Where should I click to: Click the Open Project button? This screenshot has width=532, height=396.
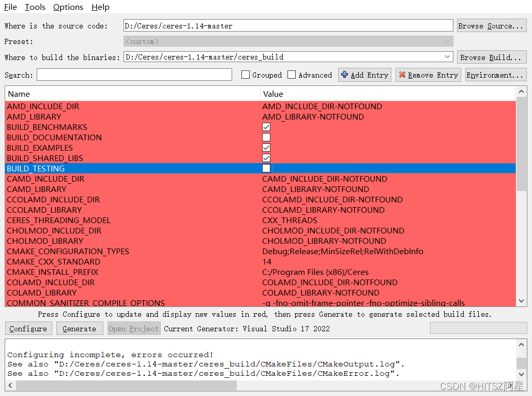tap(134, 328)
